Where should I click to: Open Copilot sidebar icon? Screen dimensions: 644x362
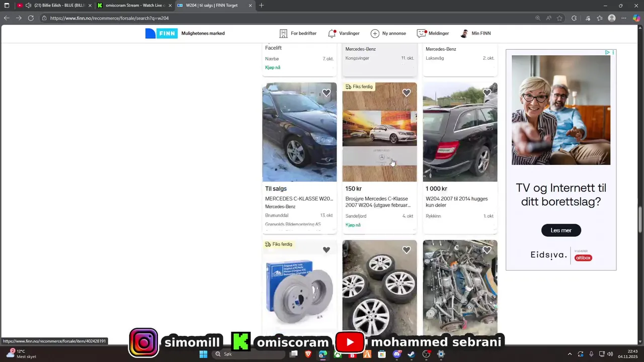[x=636, y=18]
